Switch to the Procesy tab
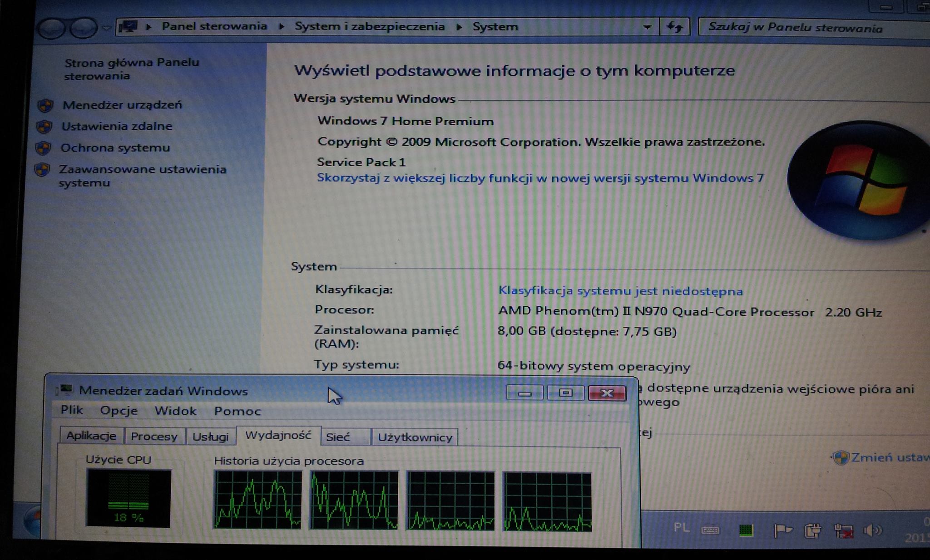Screen dimensions: 930x560 tap(154, 437)
